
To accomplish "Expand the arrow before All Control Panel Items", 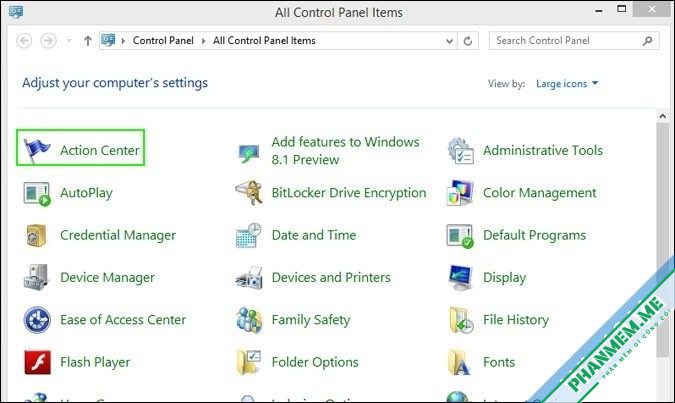I will (204, 41).
